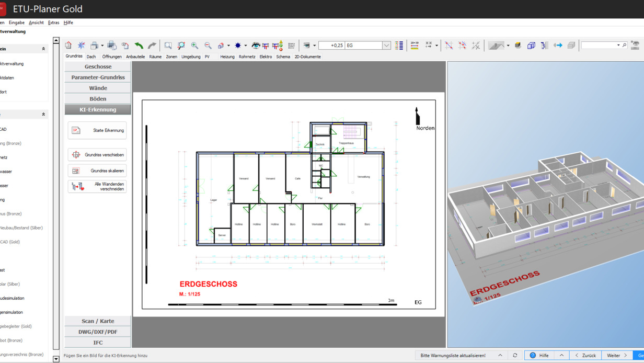Collapse the top left sidebar section
Screen dimensions: 644x363
(x=43, y=49)
